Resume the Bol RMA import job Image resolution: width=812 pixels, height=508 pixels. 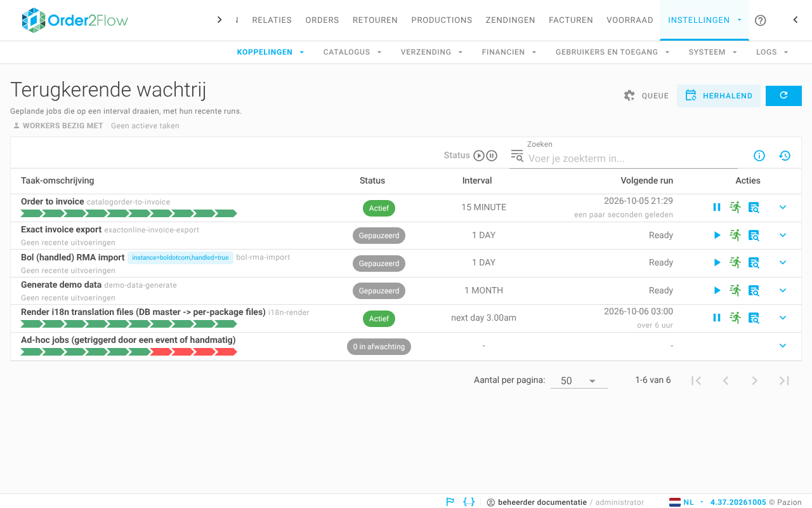[717, 262]
